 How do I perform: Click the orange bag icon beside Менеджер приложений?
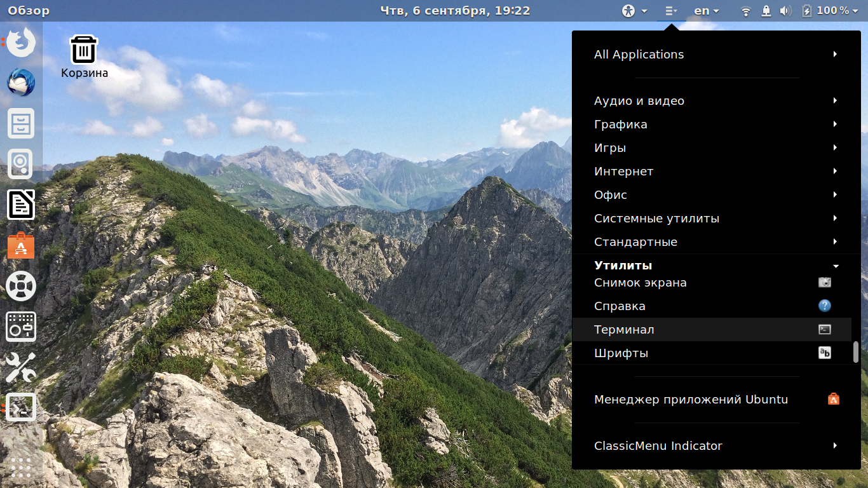[x=834, y=400]
